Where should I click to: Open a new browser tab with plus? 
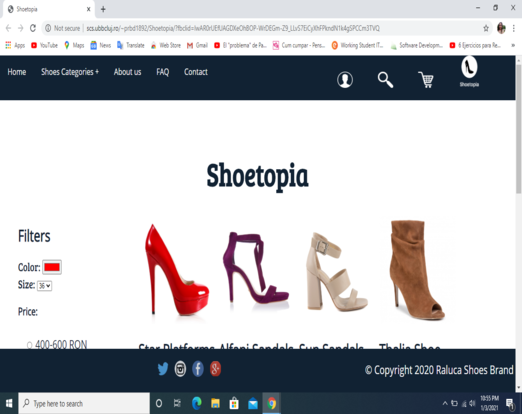(x=103, y=9)
